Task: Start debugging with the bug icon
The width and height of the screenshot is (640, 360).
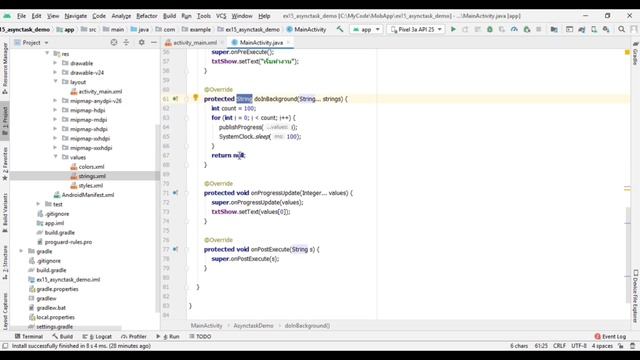Action: click(x=490, y=29)
